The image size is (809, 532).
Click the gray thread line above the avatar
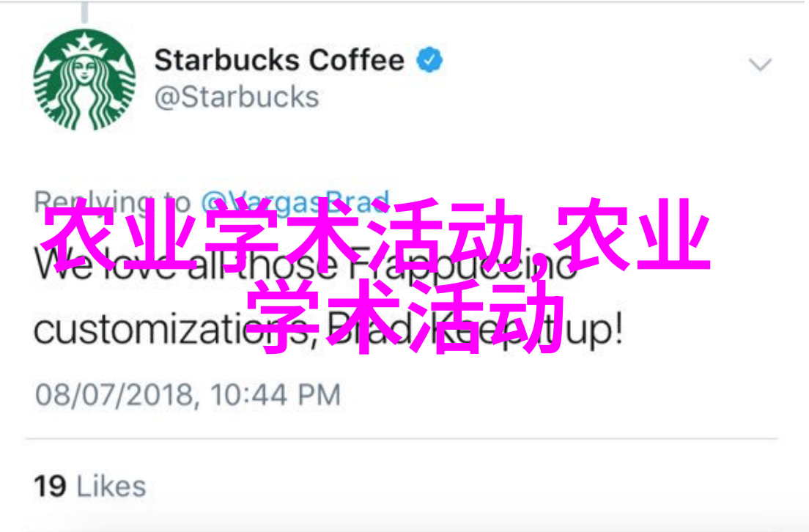point(84,11)
